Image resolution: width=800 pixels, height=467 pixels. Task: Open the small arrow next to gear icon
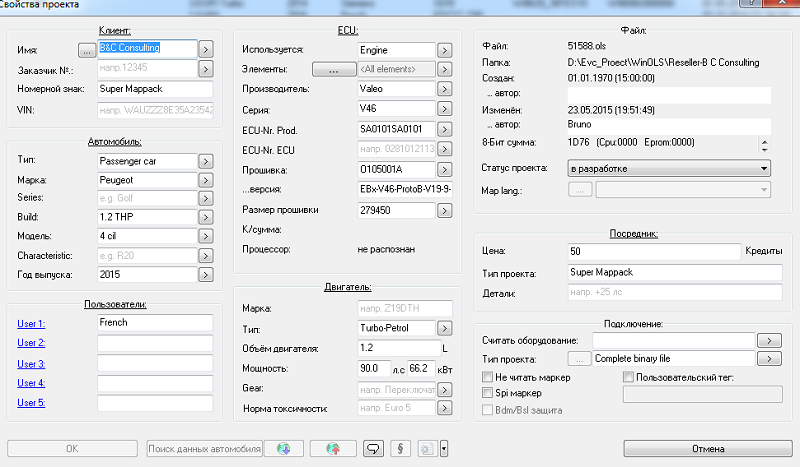(443, 448)
